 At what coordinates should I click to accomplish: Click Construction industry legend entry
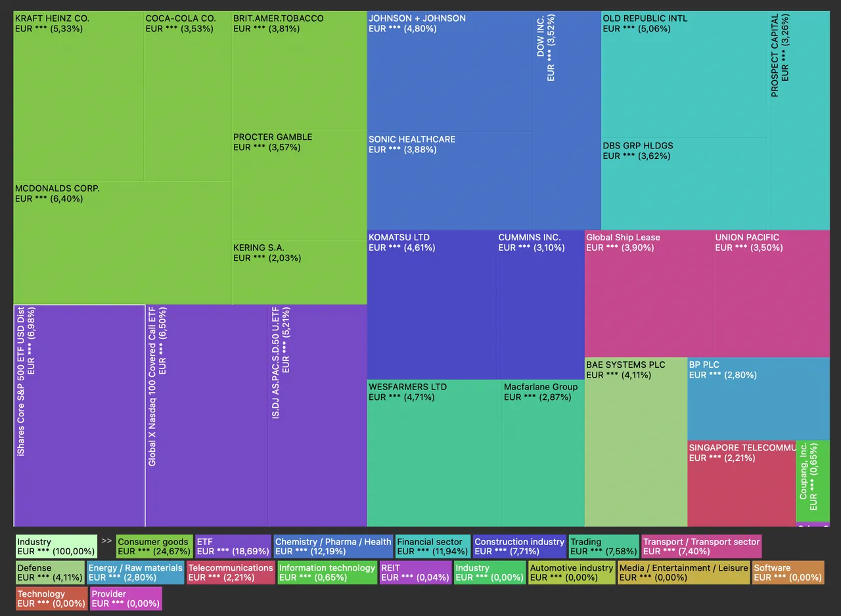(x=520, y=546)
